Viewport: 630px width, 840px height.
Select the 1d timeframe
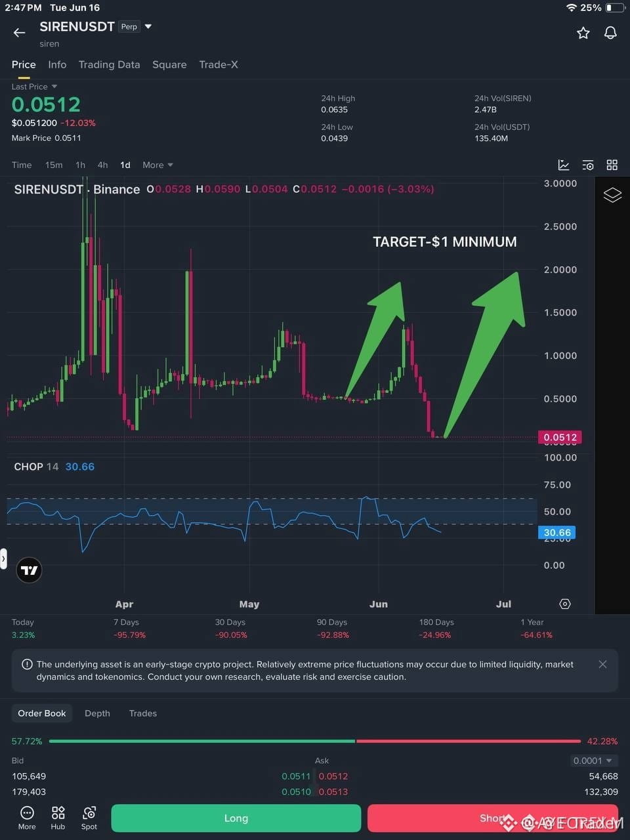pyautogui.click(x=125, y=165)
